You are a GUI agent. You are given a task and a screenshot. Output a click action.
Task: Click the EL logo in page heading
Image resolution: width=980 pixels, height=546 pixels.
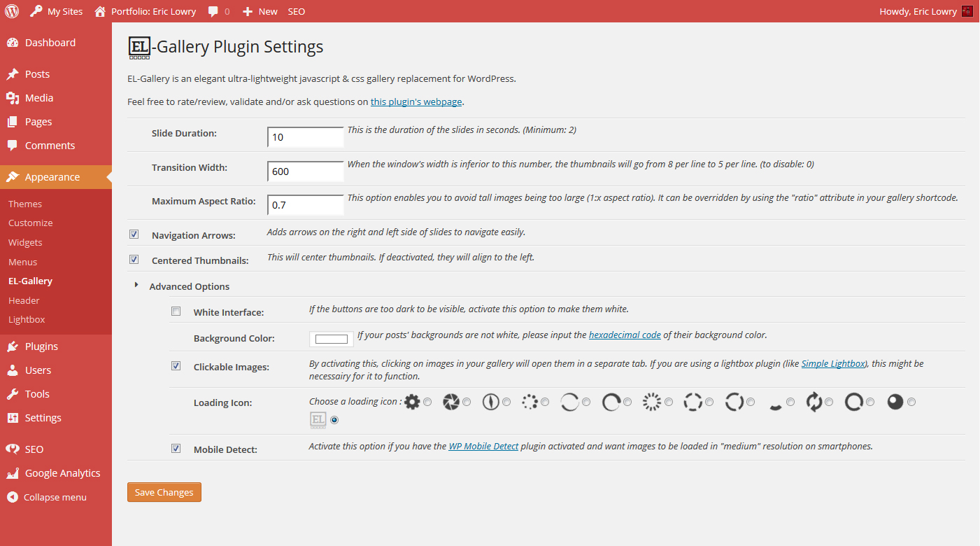(139, 48)
